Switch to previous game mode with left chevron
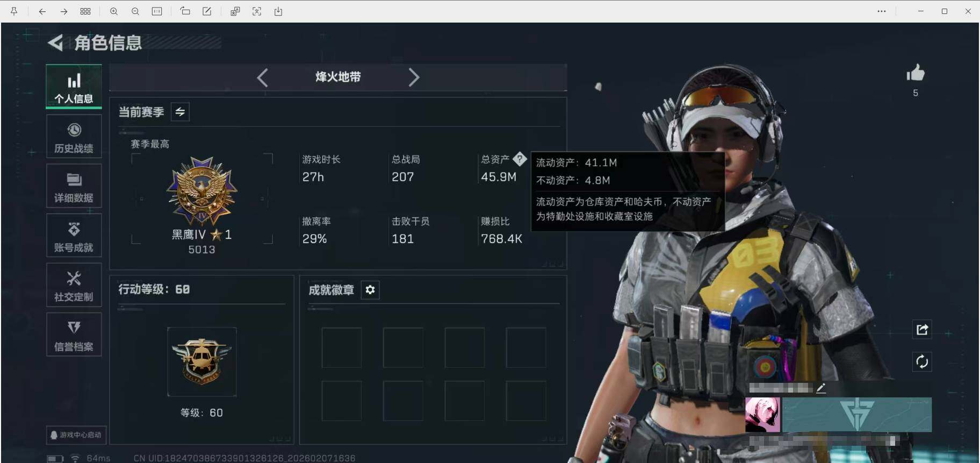This screenshot has height=463, width=980. 262,77
